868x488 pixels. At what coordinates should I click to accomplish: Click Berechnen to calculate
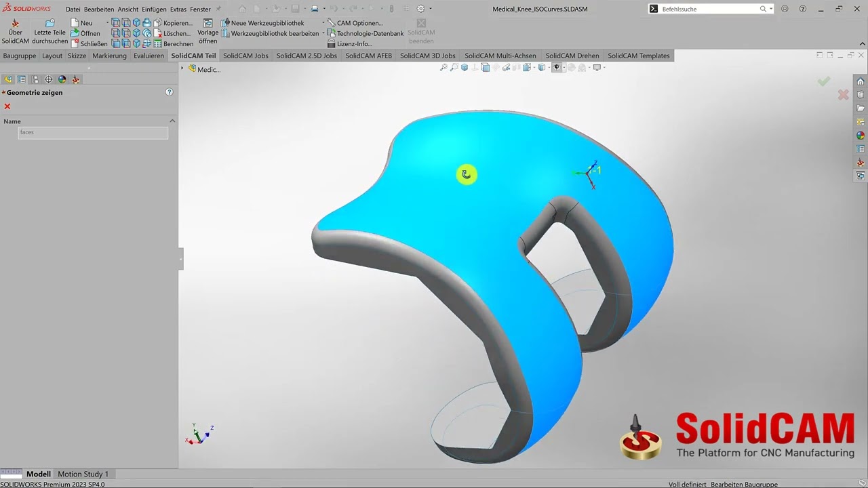[174, 43]
